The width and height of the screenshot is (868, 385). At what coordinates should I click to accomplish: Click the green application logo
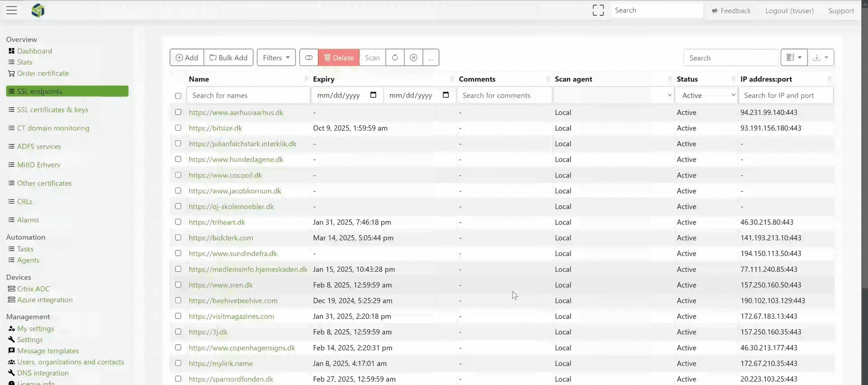[x=38, y=10]
